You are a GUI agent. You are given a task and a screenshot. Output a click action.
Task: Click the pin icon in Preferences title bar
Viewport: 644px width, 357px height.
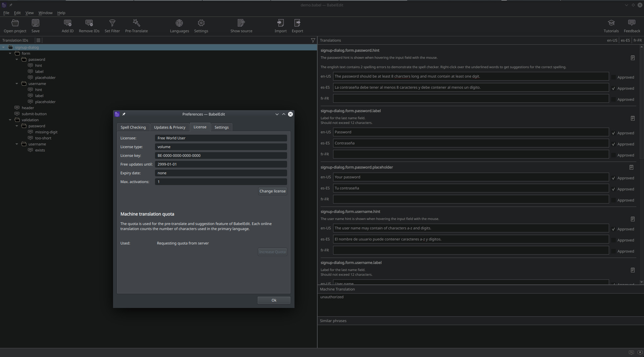point(124,114)
